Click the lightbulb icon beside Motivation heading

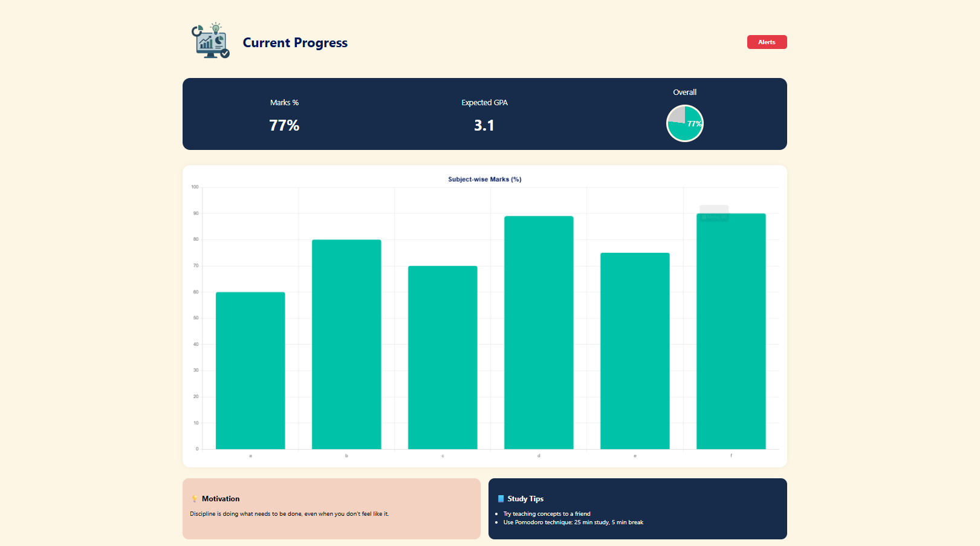(194, 498)
